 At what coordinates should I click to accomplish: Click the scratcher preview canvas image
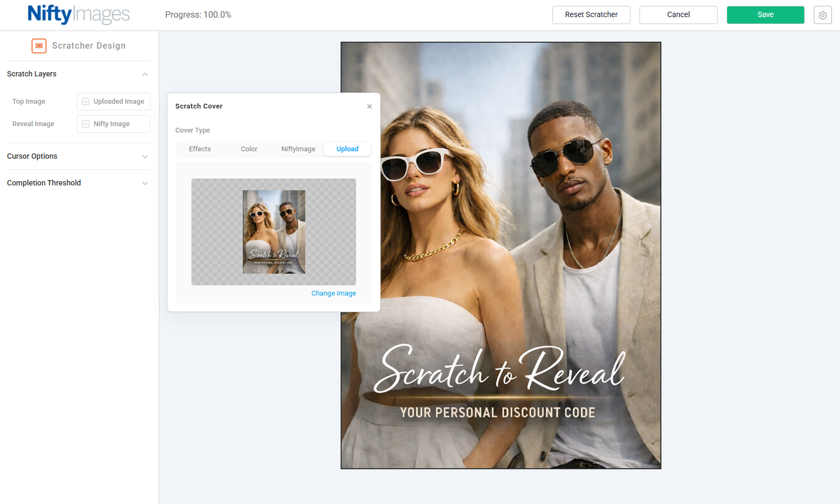(500, 255)
